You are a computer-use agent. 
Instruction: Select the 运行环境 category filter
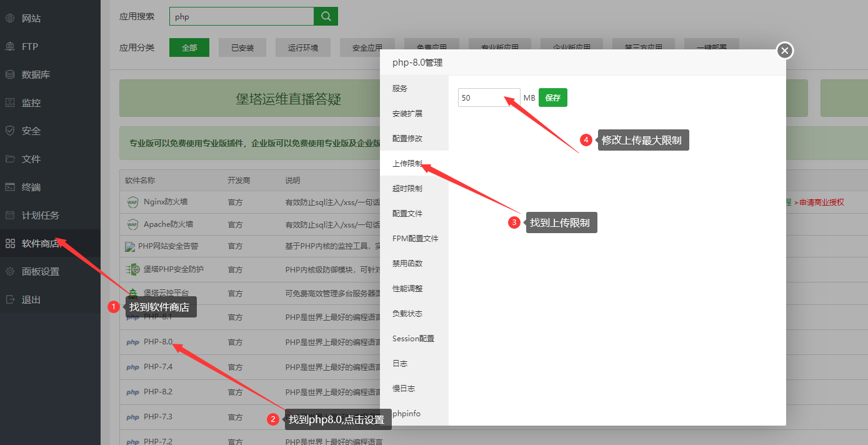[303, 47]
